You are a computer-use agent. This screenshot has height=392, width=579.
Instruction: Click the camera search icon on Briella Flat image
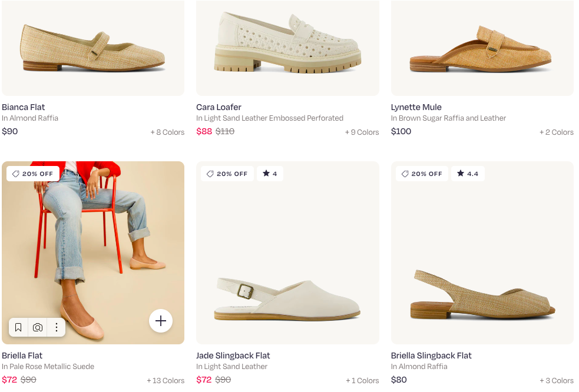[x=38, y=327]
